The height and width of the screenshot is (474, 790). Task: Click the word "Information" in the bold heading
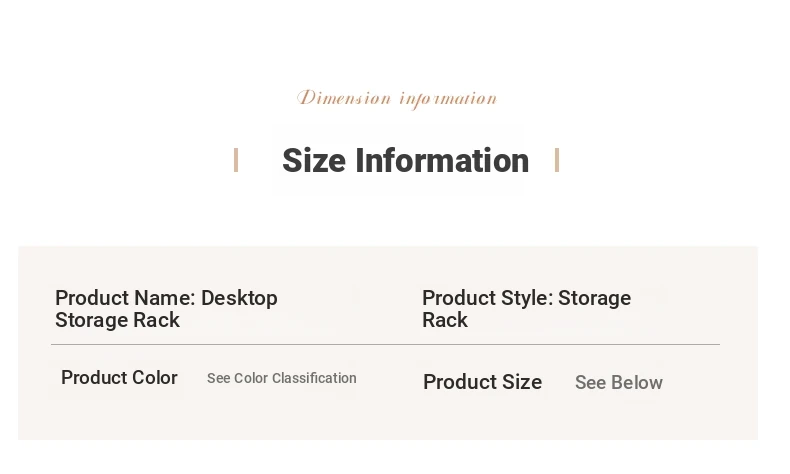442,160
